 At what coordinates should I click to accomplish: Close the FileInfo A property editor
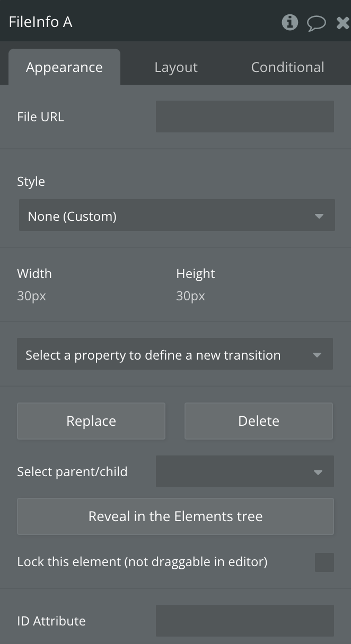pyautogui.click(x=343, y=23)
